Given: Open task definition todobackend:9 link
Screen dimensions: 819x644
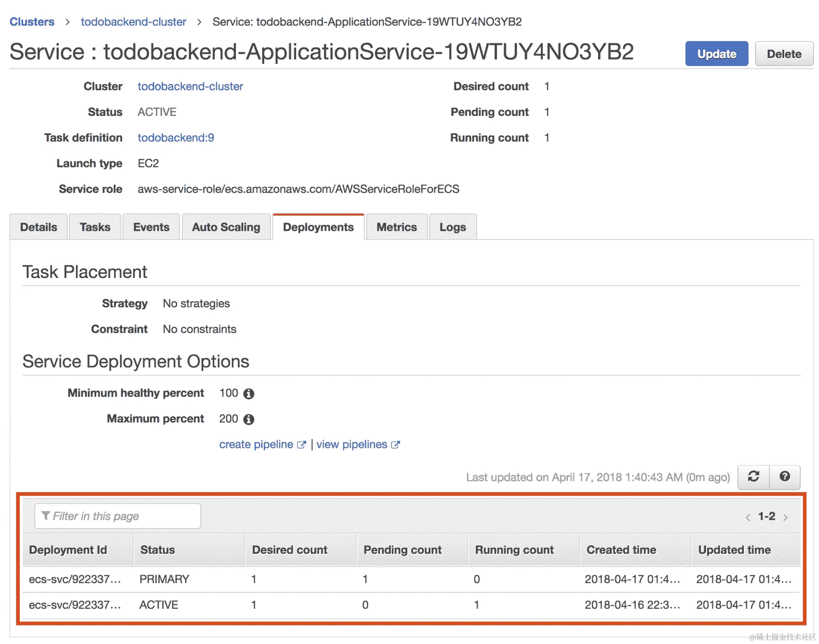Looking at the screenshot, I should (176, 138).
